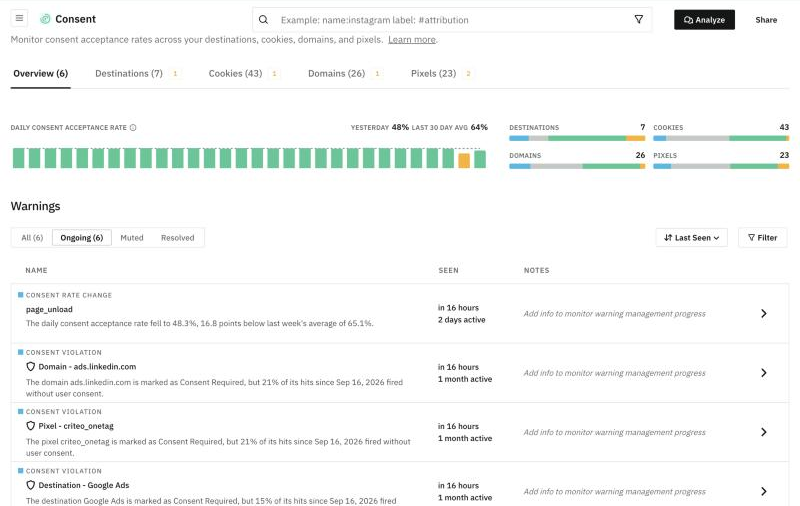Screen dimensions: 800x506
Task: Click the Analyze button
Action: [x=704, y=20]
